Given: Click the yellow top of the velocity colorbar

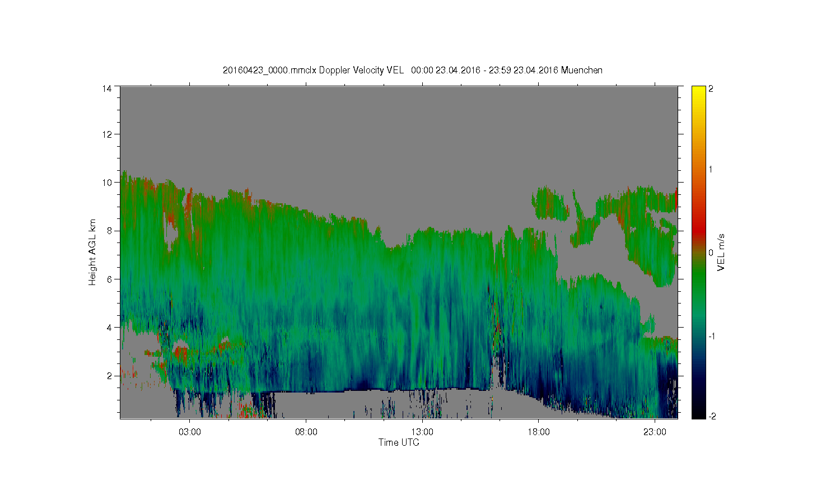Looking at the screenshot, I should point(698,90).
